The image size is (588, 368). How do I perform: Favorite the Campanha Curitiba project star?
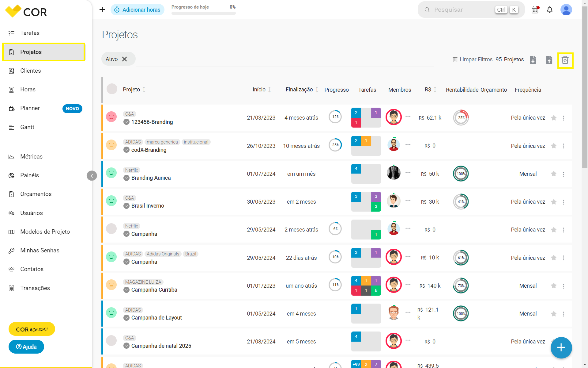pos(554,286)
